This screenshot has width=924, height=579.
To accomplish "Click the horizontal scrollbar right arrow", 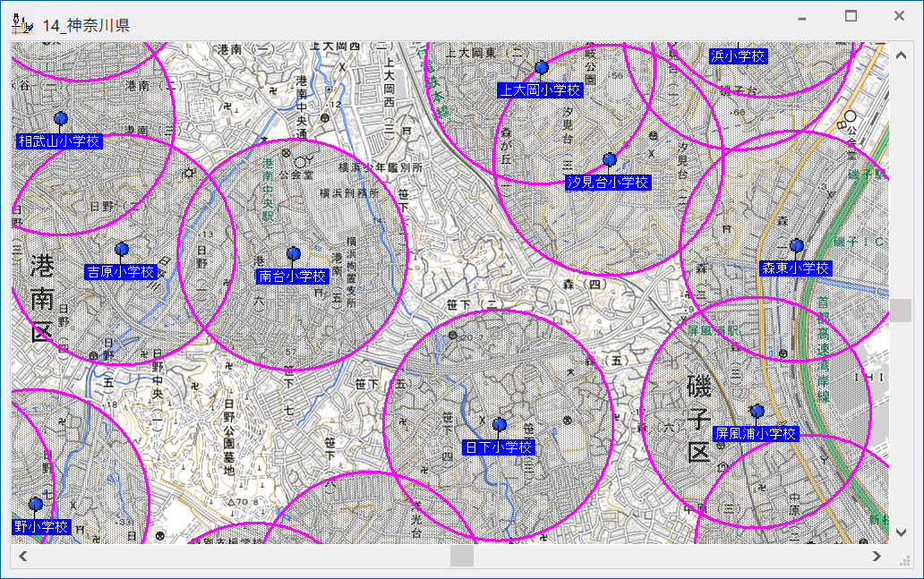I will [x=877, y=556].
